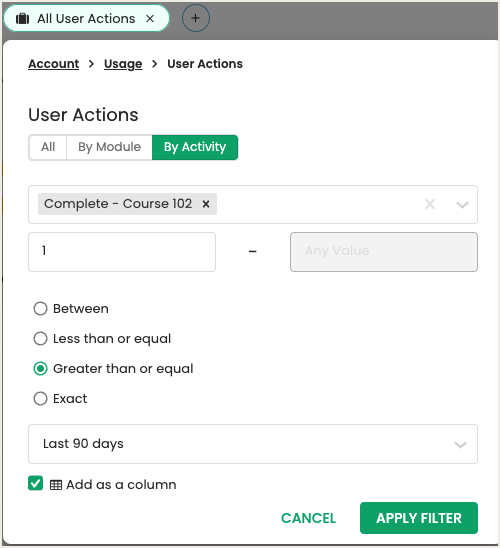Clear all selected activities with X icon
Image resolution: width=500 pixels, height=548 pixels.
coord(430,204)
